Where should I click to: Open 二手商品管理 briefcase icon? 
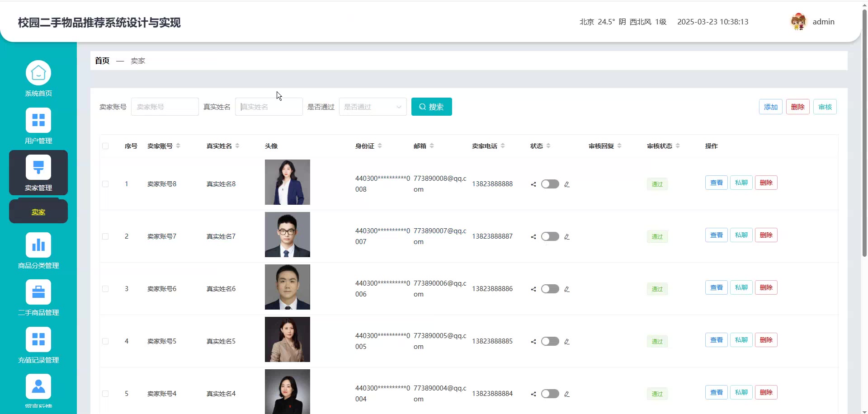click(x=38, y=292)
